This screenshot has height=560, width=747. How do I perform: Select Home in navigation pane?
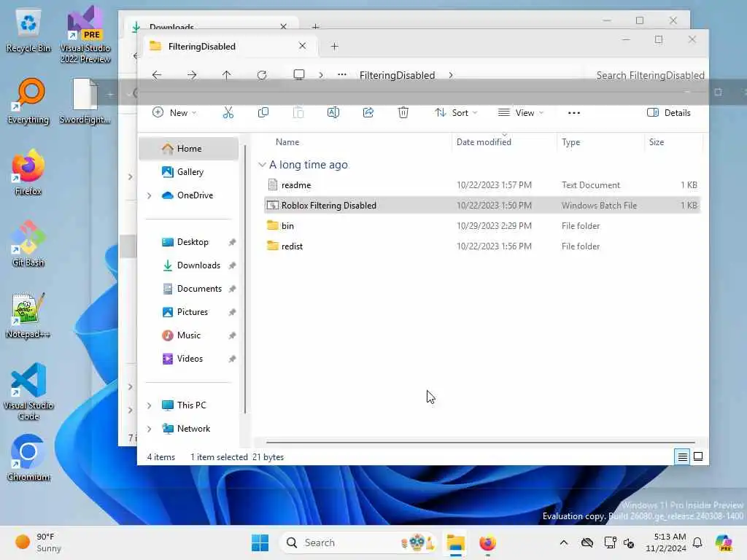click(x=189, y=149)
